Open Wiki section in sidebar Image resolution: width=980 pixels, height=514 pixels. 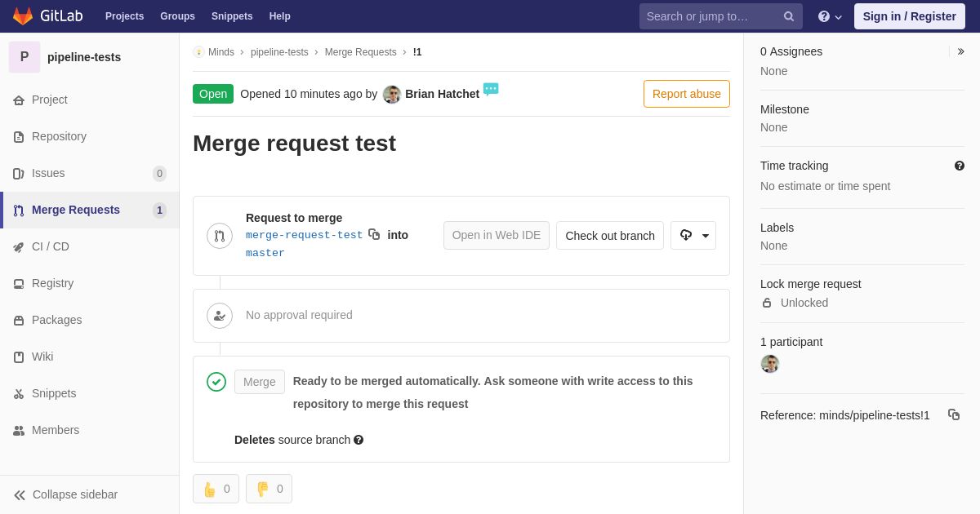pyautogui.click(x=90, y=357)
